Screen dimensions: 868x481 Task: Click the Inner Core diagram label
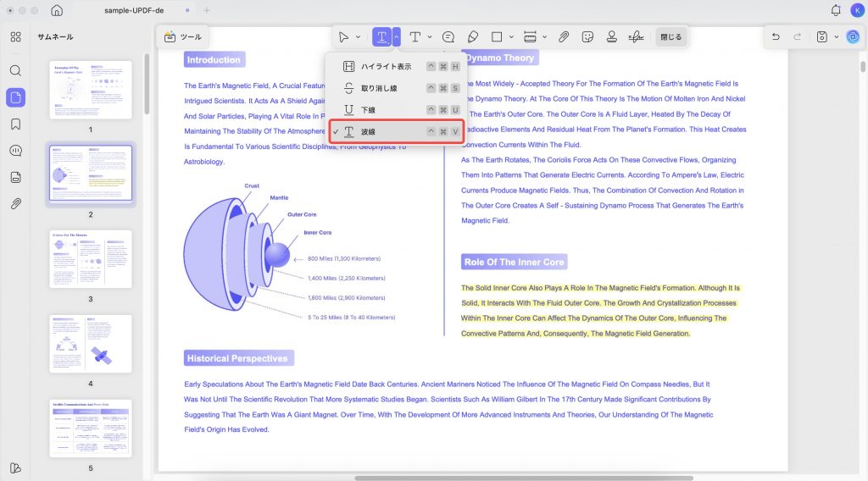(318, 232)
